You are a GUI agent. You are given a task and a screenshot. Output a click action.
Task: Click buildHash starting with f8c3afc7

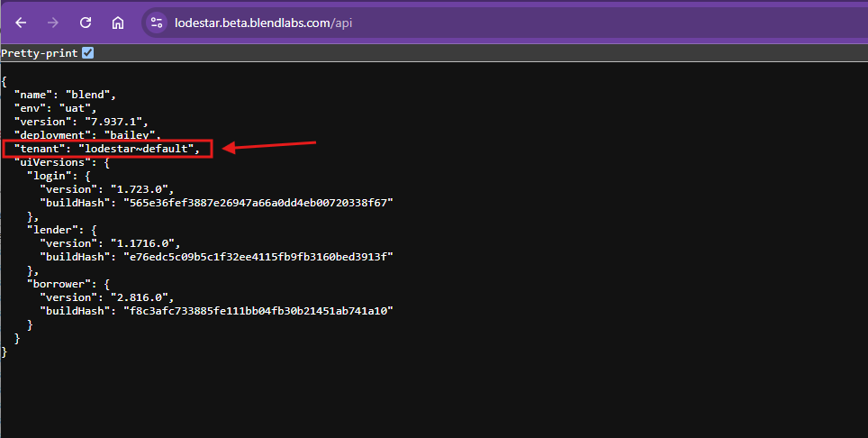pyautogui.click(x=258, y=311)
